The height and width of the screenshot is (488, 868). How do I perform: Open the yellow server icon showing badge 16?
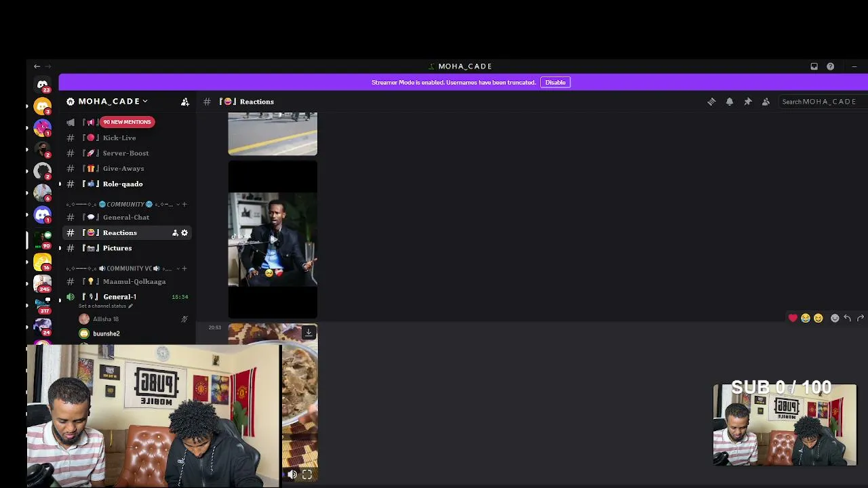point(43,261)
